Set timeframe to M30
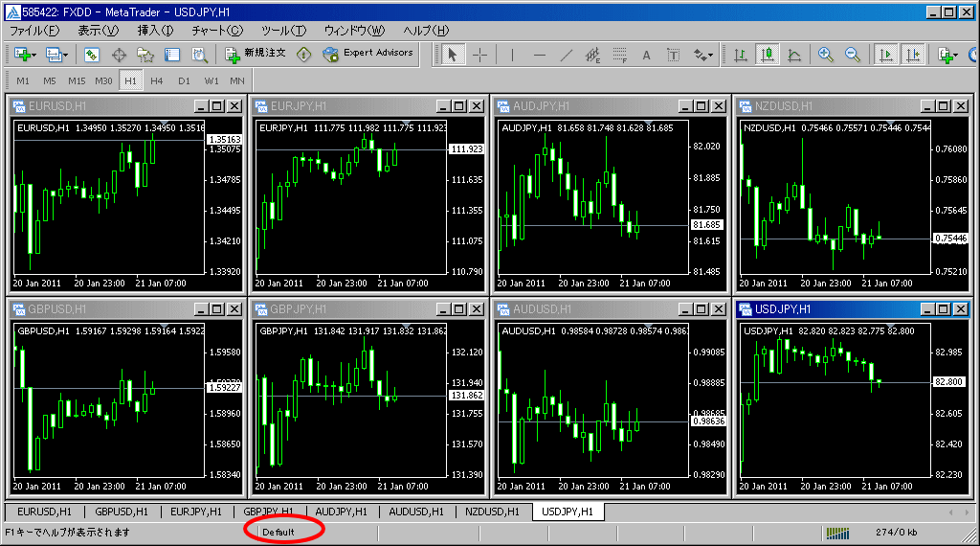This screenshot has width=980, height=546. (103, 80)
